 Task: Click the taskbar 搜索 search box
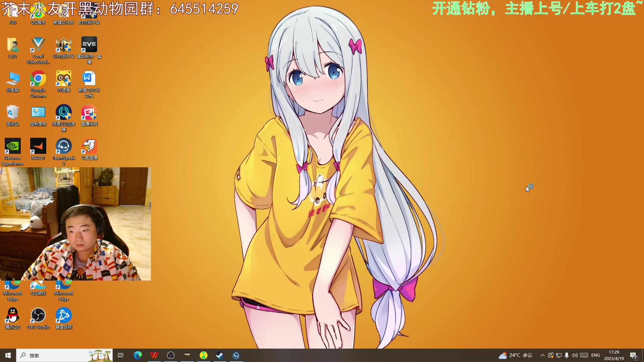[x=64, y=355]
